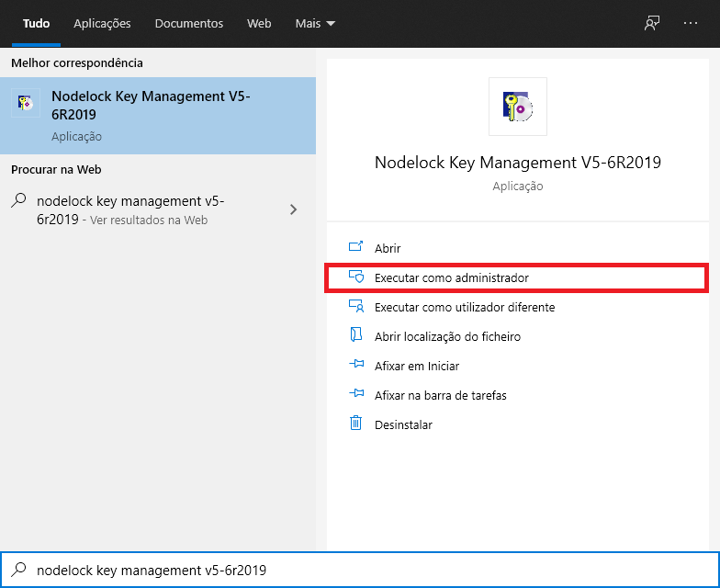Expand web result with chevron arrow
Viewport: 720px width, 588px height.
pos(294,209)
